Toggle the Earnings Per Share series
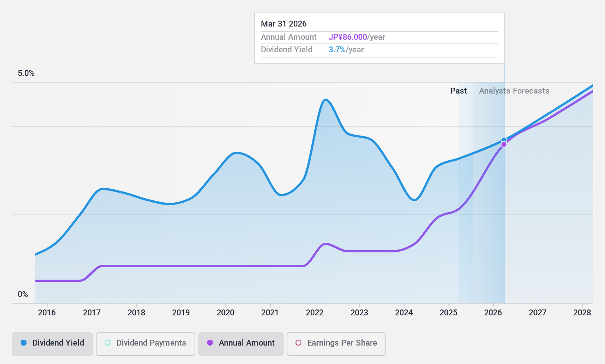605x364 pixels. coord(336,344)
